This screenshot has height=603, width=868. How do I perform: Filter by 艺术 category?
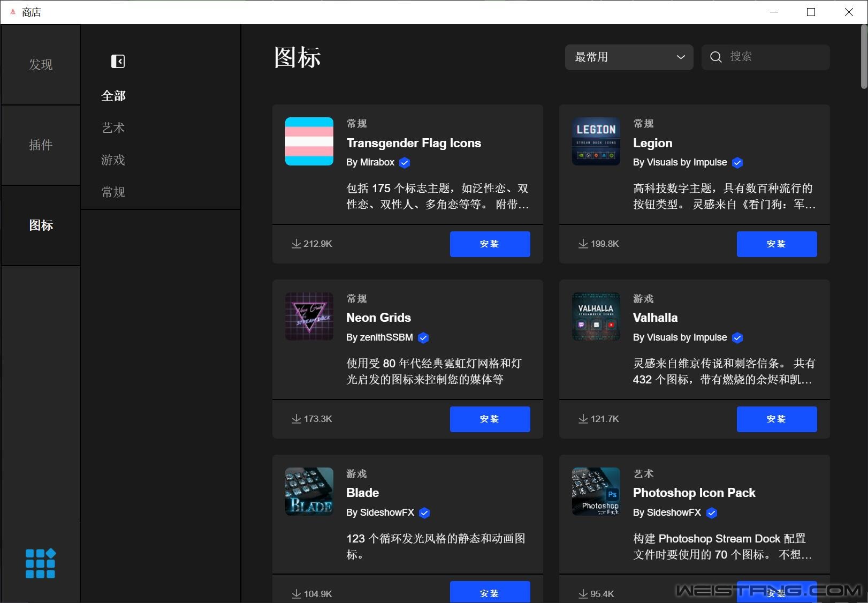[x=113, y=128]
